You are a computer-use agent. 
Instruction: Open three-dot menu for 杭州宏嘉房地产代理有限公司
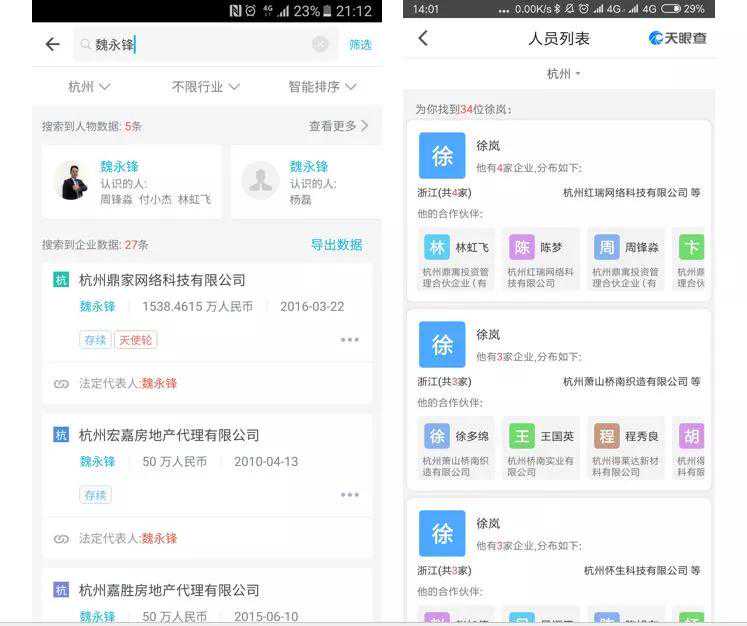(349, 495)
